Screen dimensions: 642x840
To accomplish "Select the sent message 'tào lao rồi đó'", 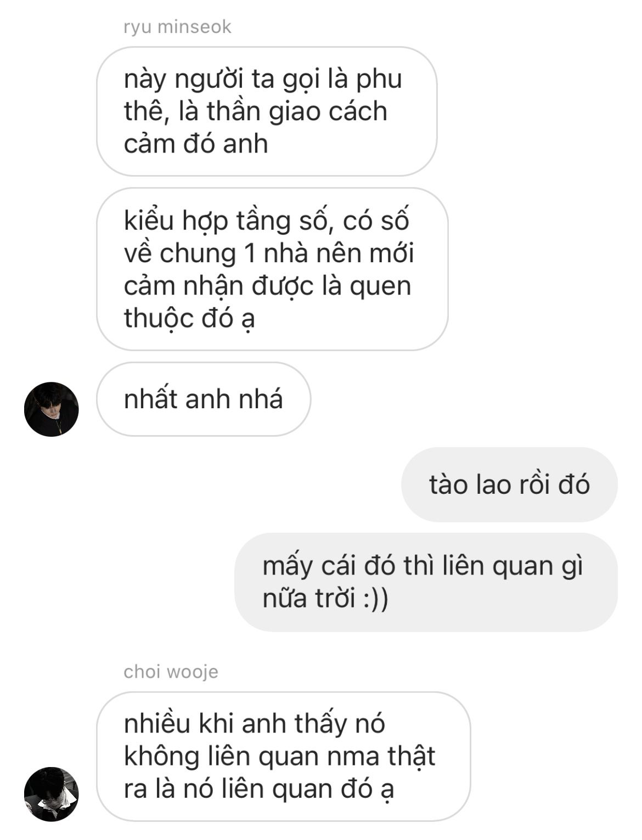I will [509, 484].
